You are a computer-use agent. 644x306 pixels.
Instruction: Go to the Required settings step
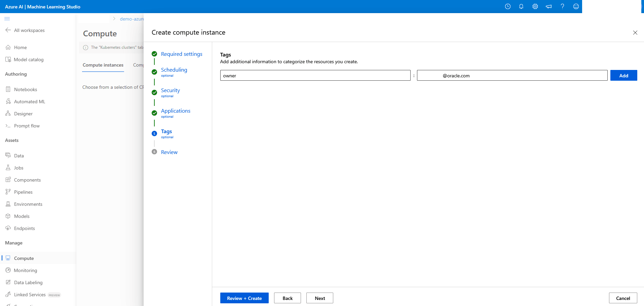(x=182, y=54)
